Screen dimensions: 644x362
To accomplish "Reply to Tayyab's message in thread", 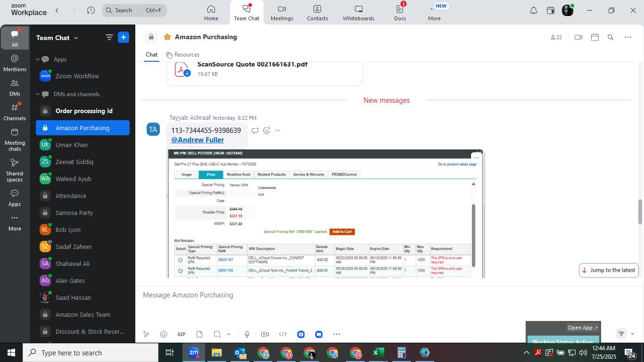I will coord(255,131).
